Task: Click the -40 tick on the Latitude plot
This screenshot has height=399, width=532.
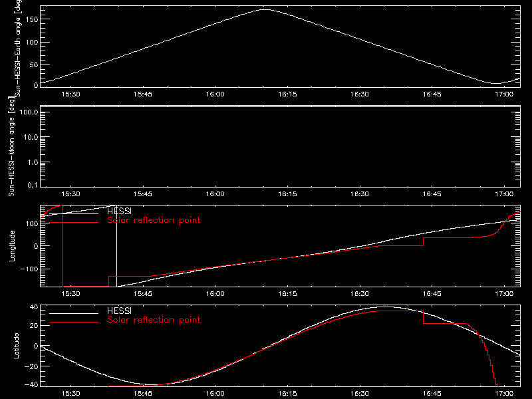Action: click(31, 385)
